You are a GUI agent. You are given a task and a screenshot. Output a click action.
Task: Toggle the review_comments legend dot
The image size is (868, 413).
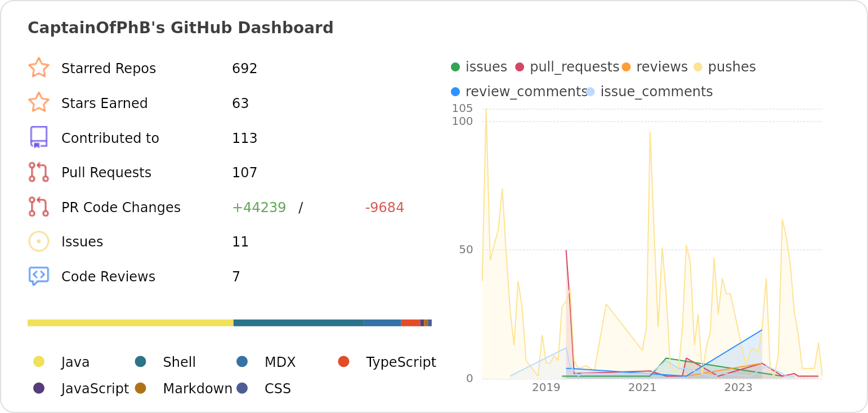[x=455, y=92]
